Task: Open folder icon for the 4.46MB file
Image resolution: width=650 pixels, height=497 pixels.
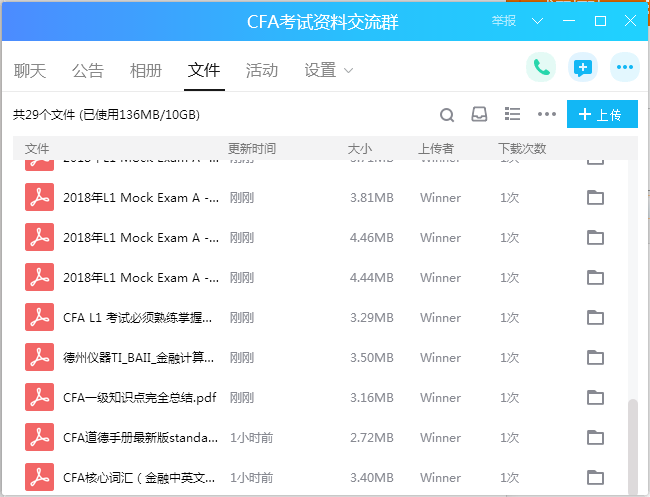Action: [x=595, y=238]
